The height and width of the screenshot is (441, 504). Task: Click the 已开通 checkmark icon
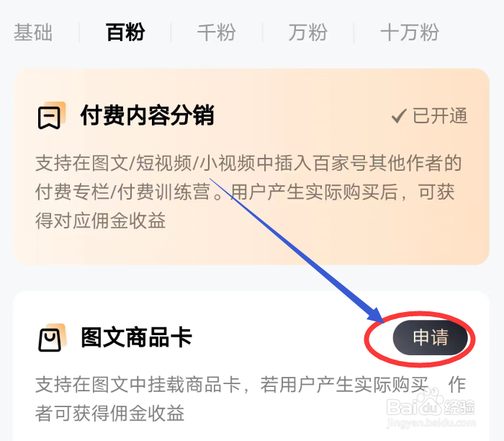399,116
